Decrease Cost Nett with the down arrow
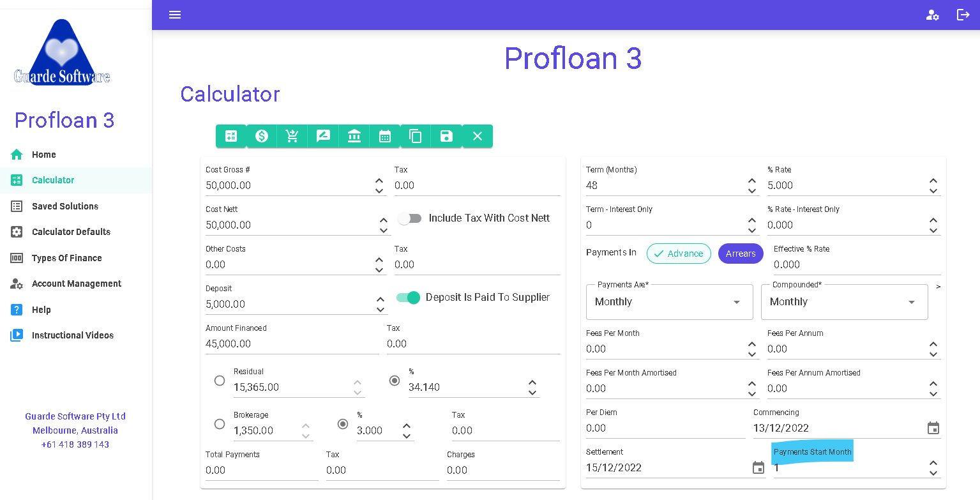Viewport: 980px width, 500px height. [x=384, y=231]
